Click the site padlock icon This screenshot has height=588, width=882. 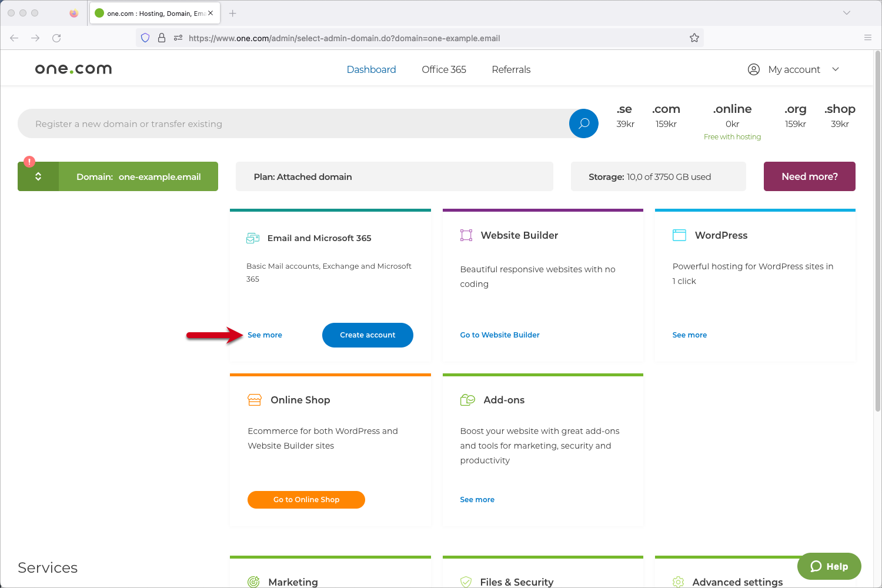point(162,38)
